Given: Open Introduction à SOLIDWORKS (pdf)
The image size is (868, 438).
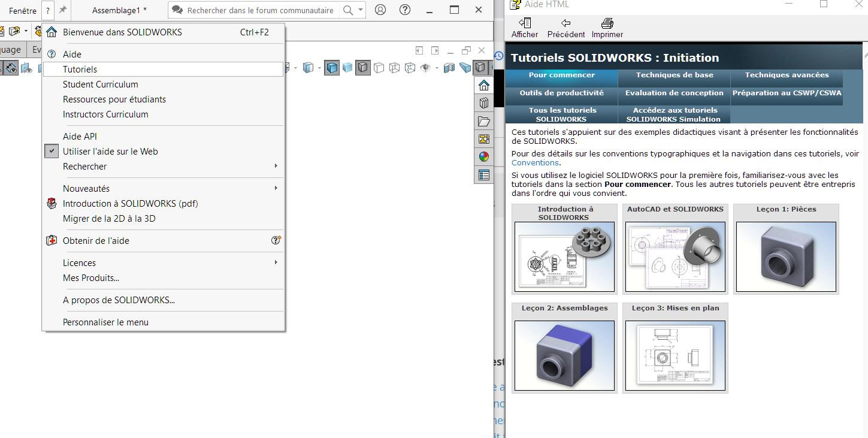Looking at the screenshot, I should 164,204.
